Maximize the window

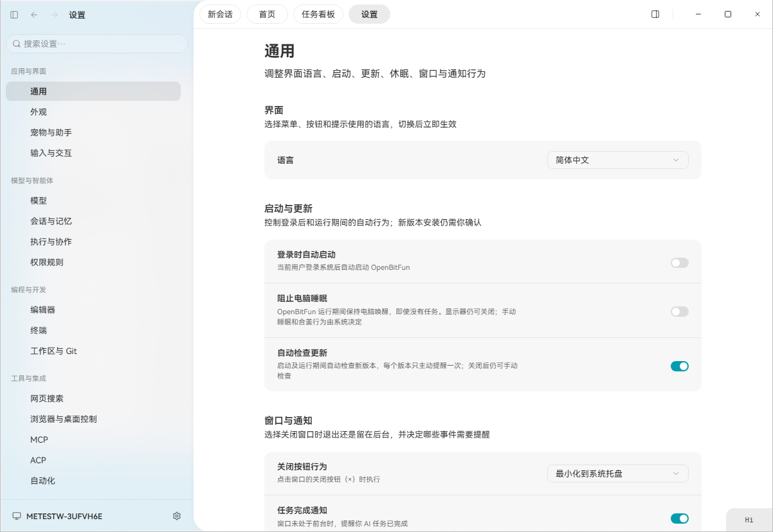728,14
